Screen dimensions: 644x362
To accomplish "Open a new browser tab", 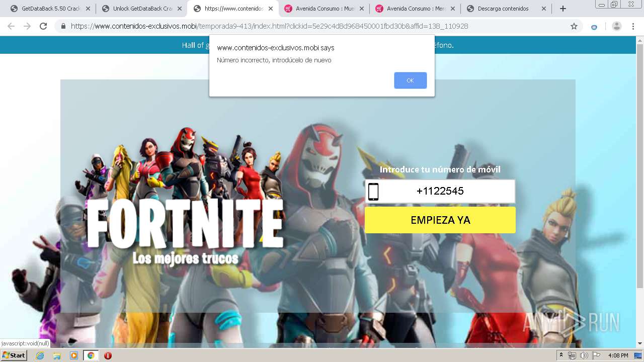I will pos(563,9).
